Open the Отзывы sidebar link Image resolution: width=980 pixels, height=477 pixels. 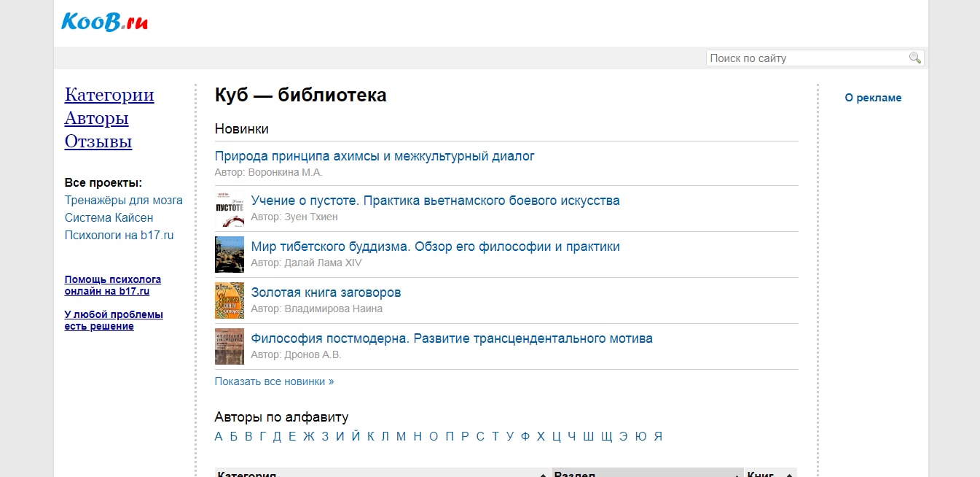pyautogui.click(x=98, y=141)
